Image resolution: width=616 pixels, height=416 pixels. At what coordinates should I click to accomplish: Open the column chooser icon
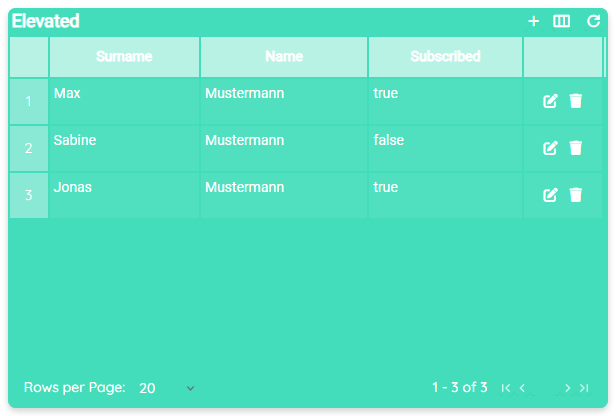point(562,21)
